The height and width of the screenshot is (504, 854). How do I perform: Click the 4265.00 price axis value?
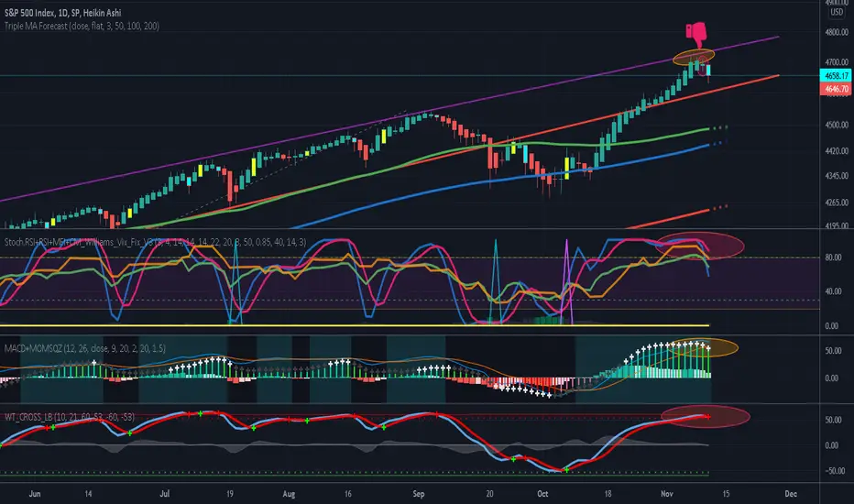point(837,203)
